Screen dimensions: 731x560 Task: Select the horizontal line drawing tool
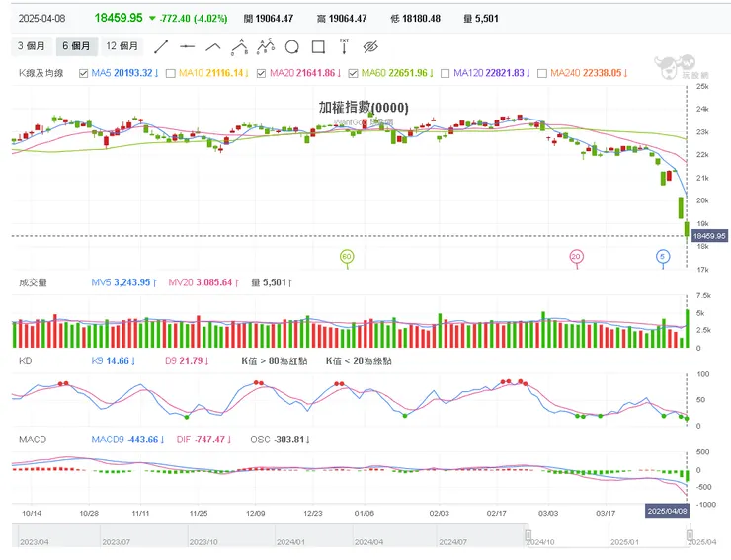tap(188, 46)
